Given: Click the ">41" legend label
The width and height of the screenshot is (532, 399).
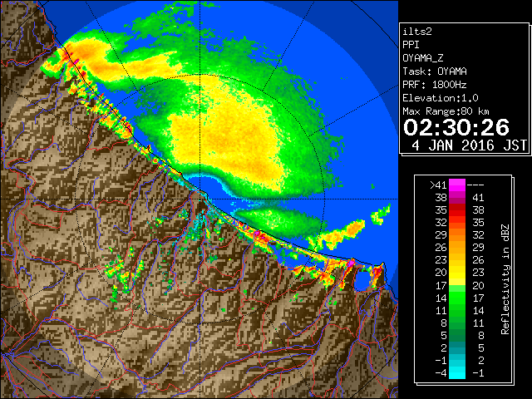Looking at the screenshot, I should pos(438,185).
